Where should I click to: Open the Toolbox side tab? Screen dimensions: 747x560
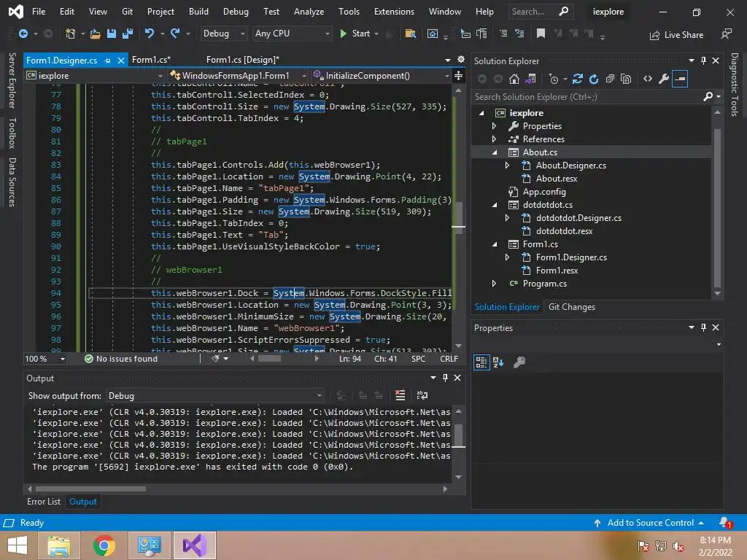click(x=12, y=133)
